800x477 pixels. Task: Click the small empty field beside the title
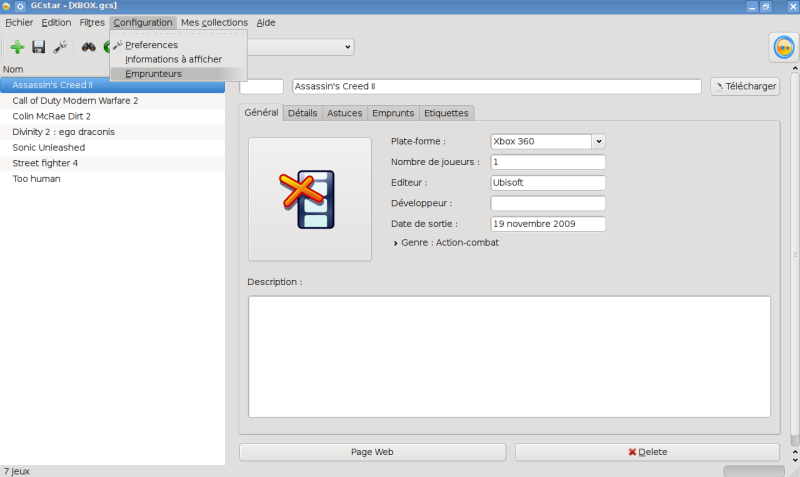261,87
